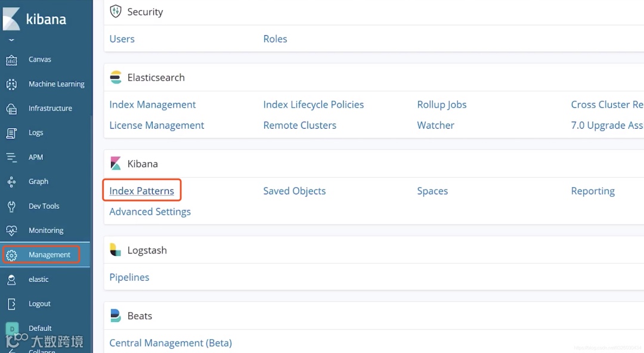Screen dimensions: 644x353
Task: Open Pipelines under Logstash
Action: coord(129,277)
